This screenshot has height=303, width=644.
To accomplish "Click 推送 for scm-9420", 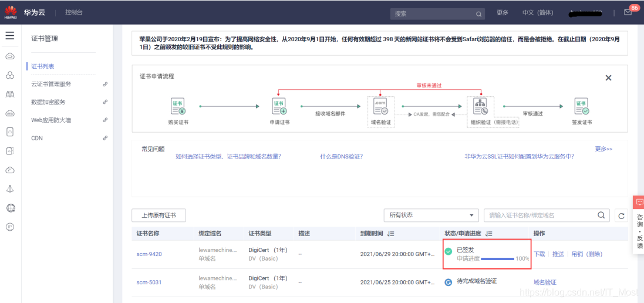I will coord(558,254).
